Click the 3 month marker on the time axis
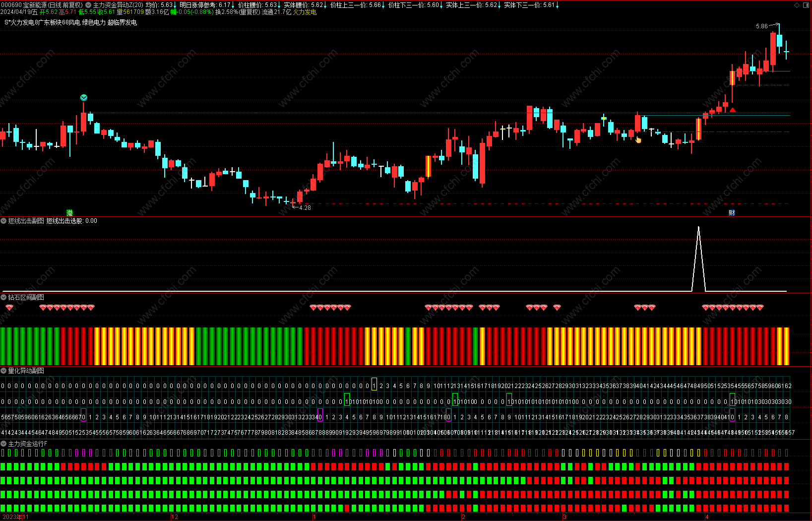 [x=564, y=517]
